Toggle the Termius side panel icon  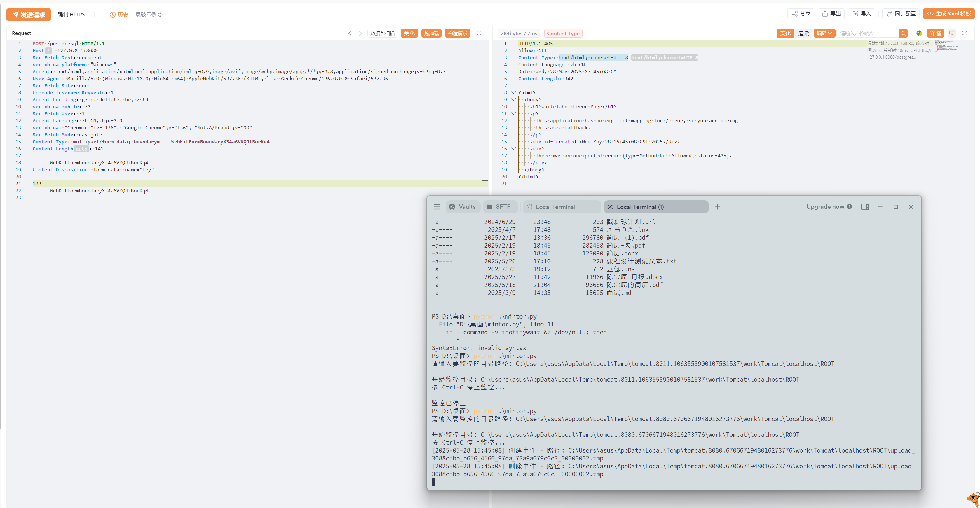pos(865,207)
